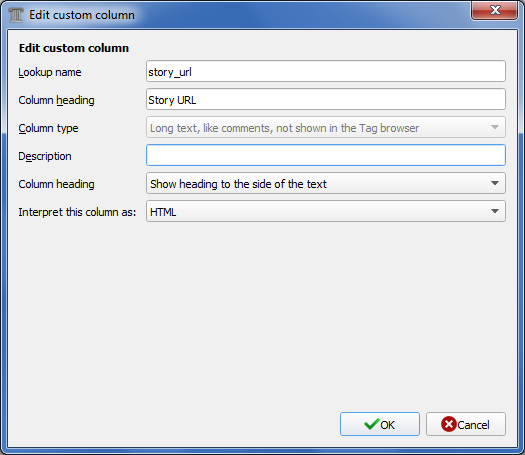Open the Column type dropdown arrow

(495, 127)
